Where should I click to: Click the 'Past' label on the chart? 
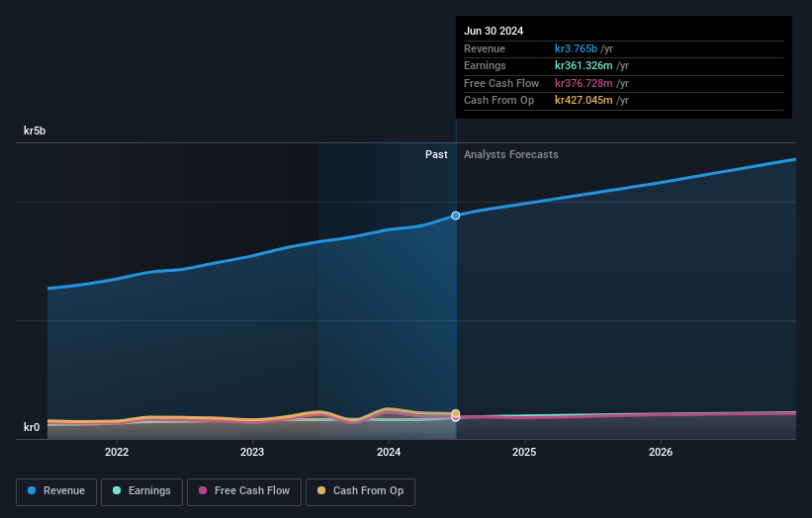tap(436, 155)
